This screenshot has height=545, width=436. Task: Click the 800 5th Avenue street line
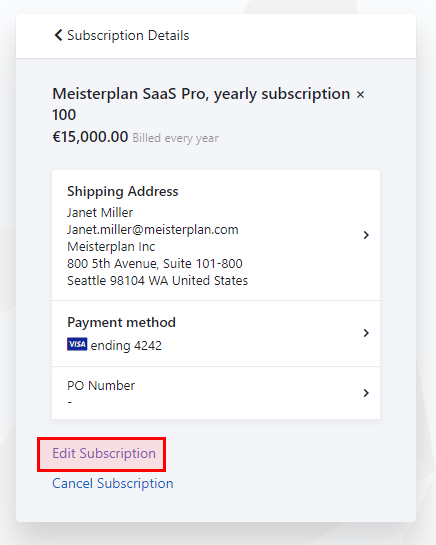[x=155, y=263]
